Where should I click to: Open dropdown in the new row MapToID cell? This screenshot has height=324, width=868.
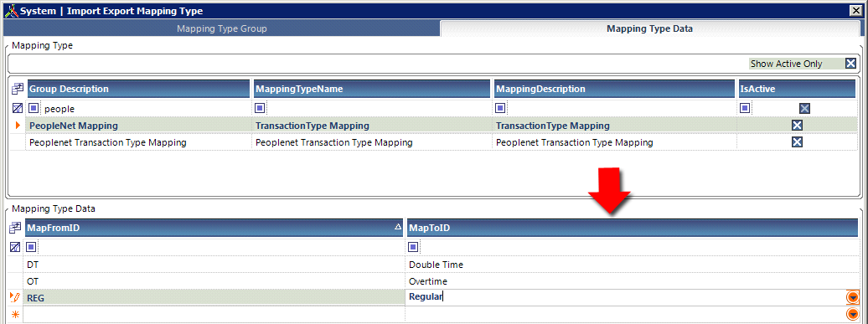pyautogui.click(x=853, y=315)
